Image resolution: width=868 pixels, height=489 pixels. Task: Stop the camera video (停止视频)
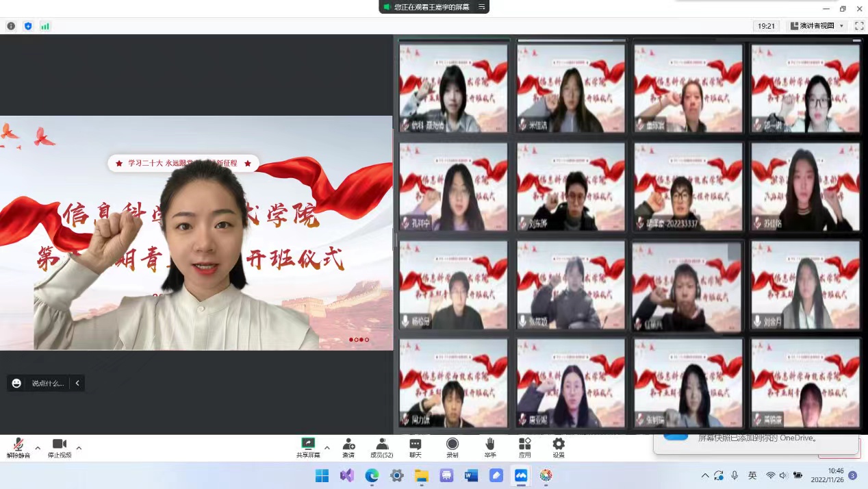click(60, 448)
